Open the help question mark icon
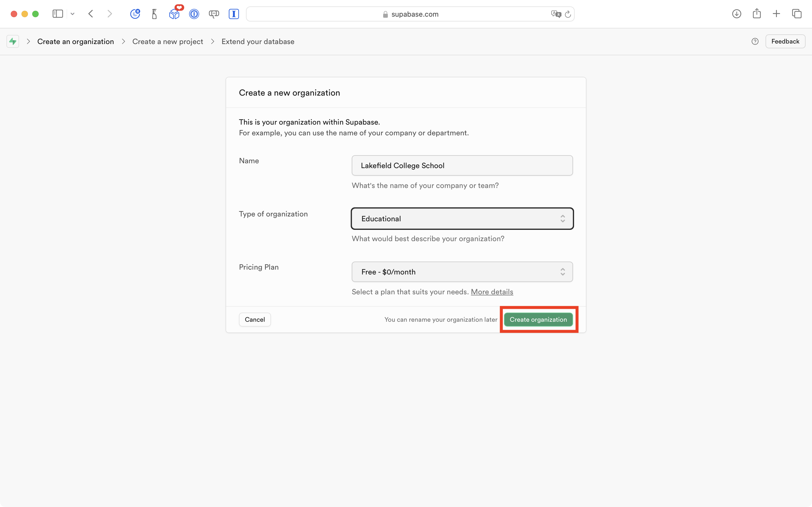The height and width of the screenshot is (507, 812). click(x=755, y=42)
